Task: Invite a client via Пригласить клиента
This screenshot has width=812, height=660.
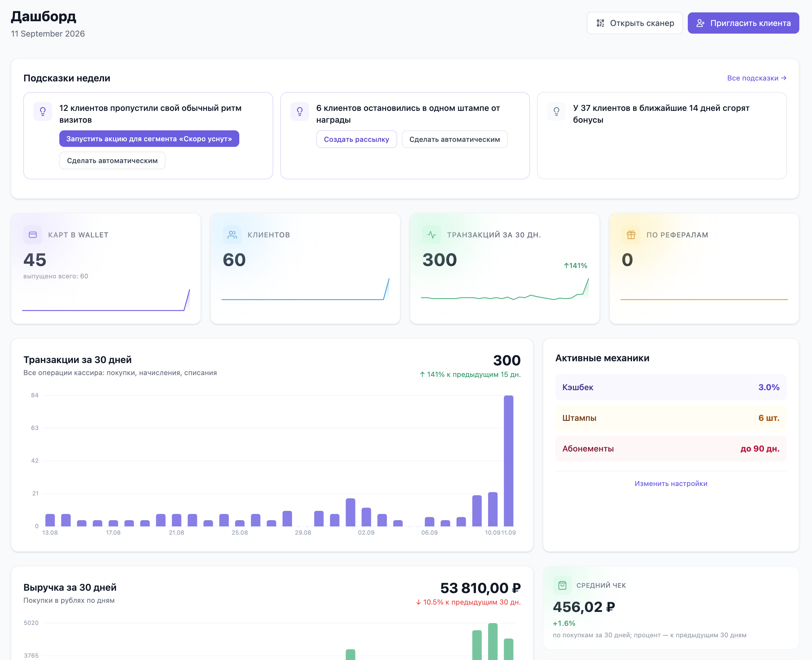Action: click(x=743, y=23)
